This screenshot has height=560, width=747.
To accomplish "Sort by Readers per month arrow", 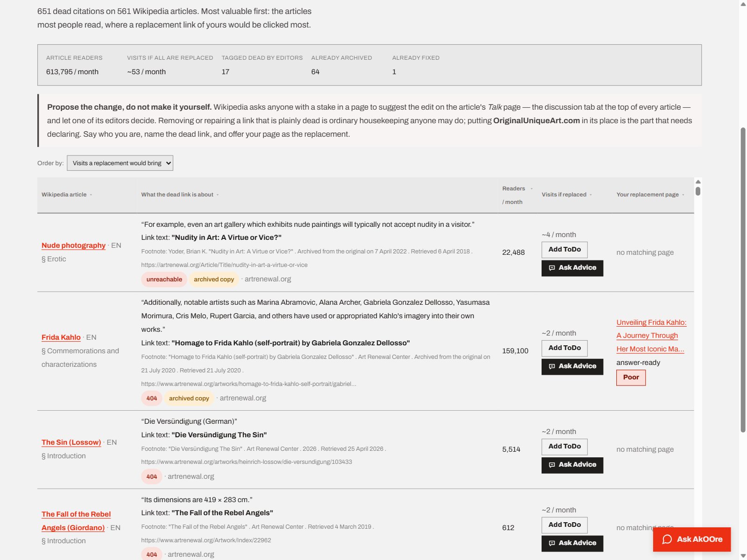I will [x=531, y=189].
